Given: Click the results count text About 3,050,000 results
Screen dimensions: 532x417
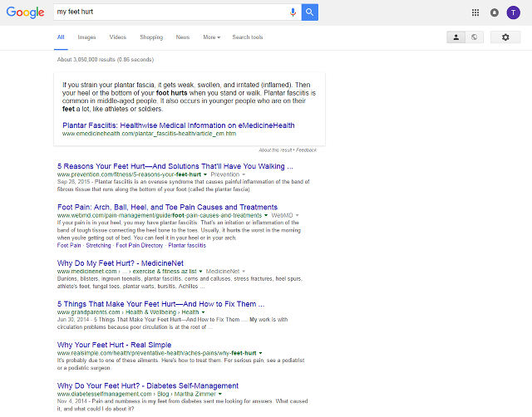Looking at the screenshot, I should 106,60.
